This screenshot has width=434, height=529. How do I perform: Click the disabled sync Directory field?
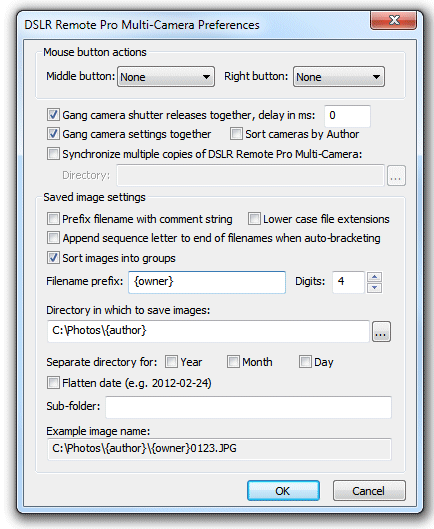coord(250,175)
